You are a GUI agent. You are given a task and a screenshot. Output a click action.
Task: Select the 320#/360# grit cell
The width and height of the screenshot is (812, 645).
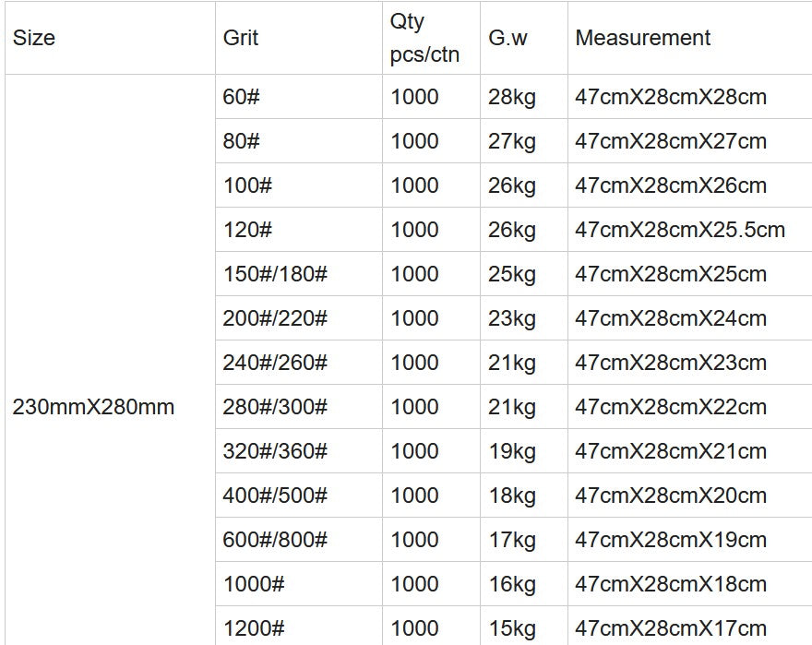pyautogui.click(x=275, y=451)
